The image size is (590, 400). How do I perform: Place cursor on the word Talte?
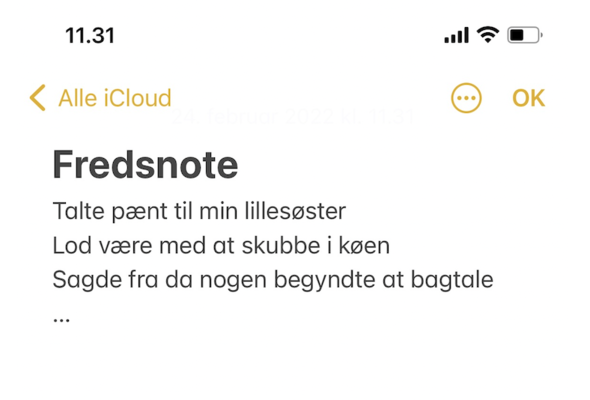[x=78, y=211]
